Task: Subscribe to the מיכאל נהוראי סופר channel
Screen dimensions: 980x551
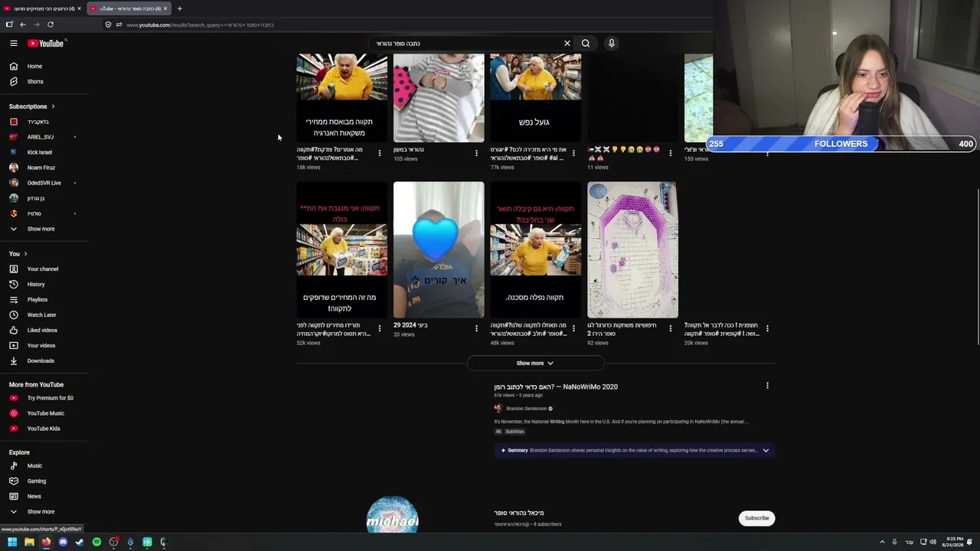Action: click(756, 518)
